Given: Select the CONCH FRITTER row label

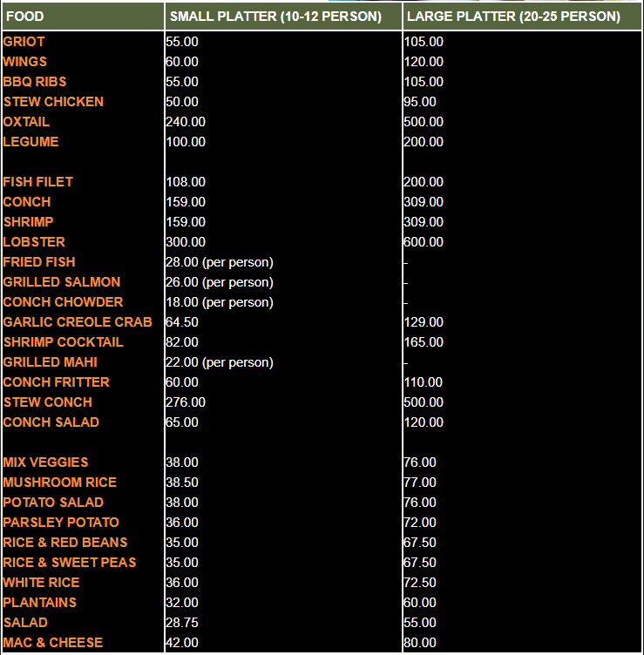Looking at the screenshot, I should point(57,382).
